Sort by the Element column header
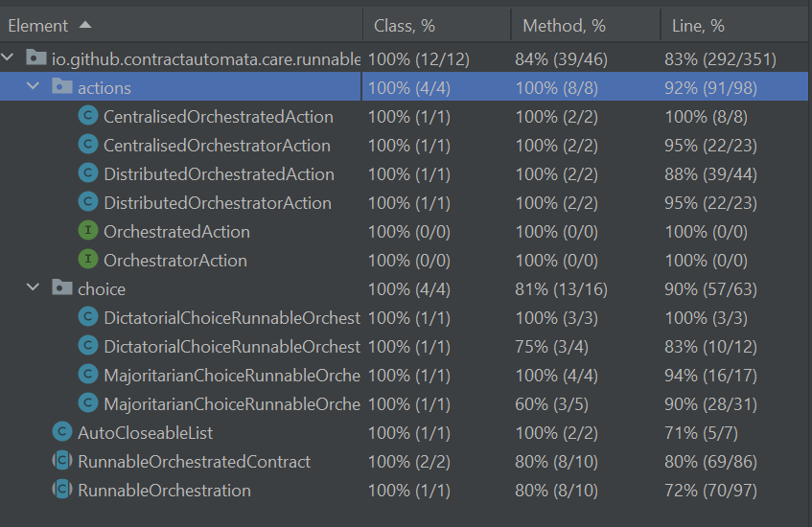 [38, 26]
